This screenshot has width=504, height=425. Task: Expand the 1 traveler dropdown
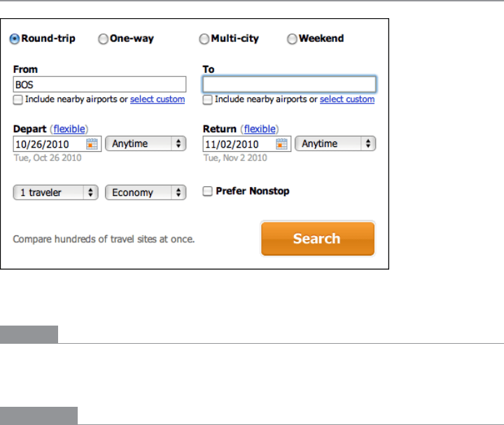coord(56,193)
